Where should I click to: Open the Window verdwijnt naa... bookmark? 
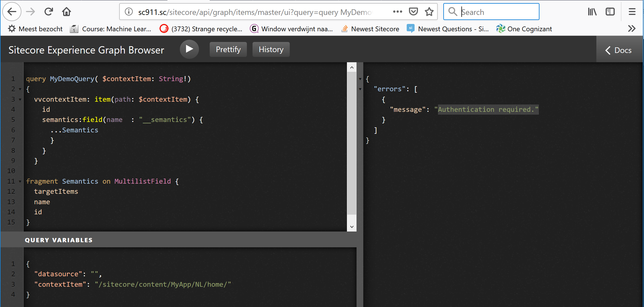tap(291, 29)
